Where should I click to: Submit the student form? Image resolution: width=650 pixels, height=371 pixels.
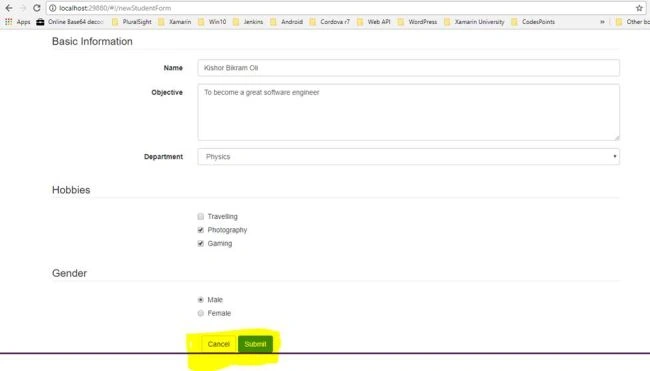(x=255, y=344)
